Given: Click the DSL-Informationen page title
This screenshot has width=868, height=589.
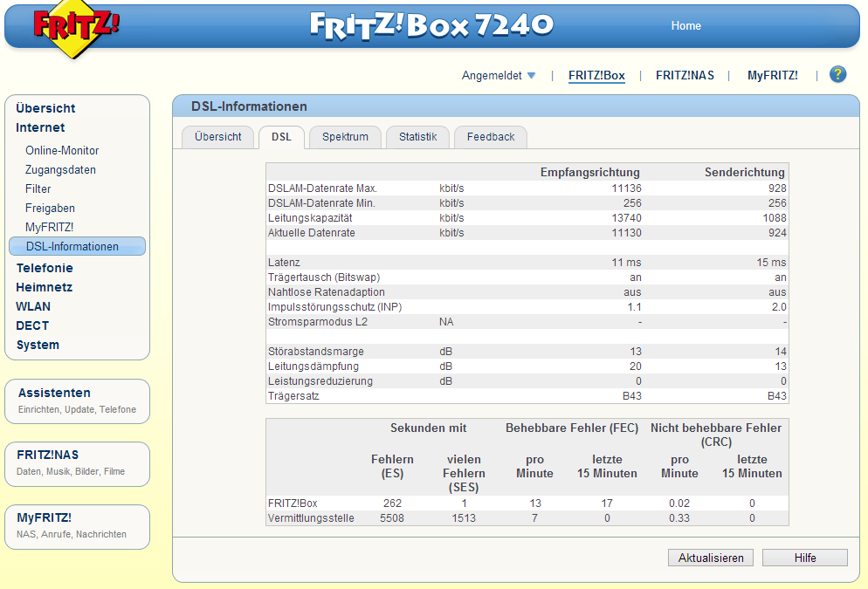Looking at the screenshot, I should coord(249,106).
